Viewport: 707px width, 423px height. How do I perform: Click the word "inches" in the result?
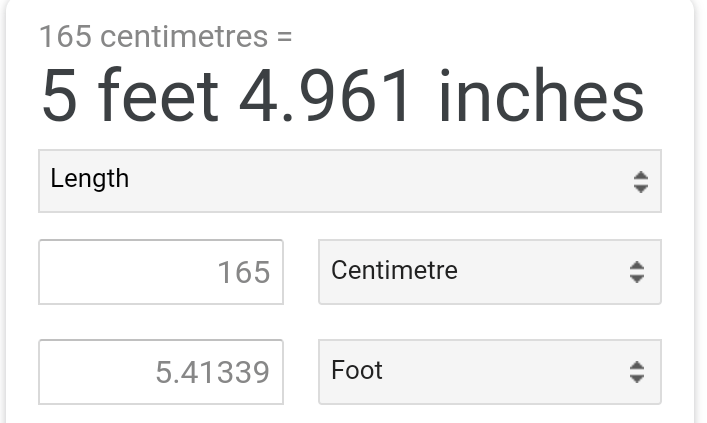pyautogui.click(x=543, y=98)
